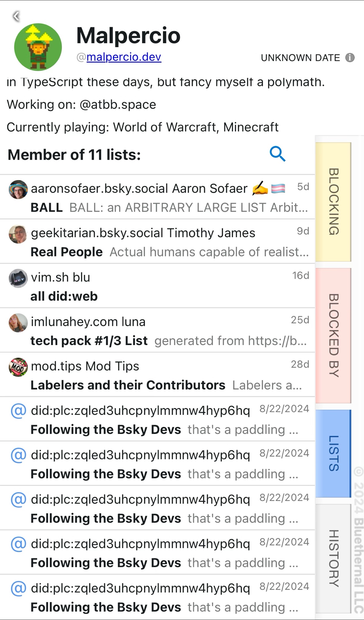Switch to the Blocking tab
Viewport: 364px width, 620px height.
point(333,202)
